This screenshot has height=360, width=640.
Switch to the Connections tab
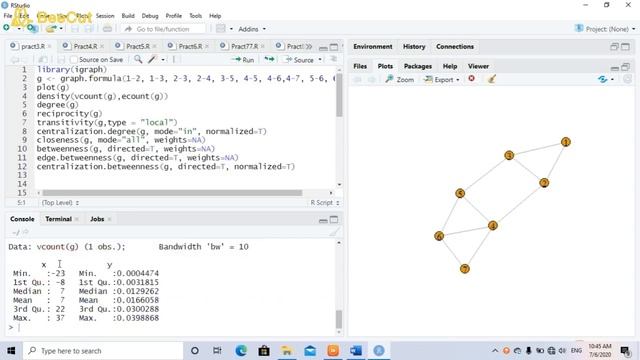[455, 47]
